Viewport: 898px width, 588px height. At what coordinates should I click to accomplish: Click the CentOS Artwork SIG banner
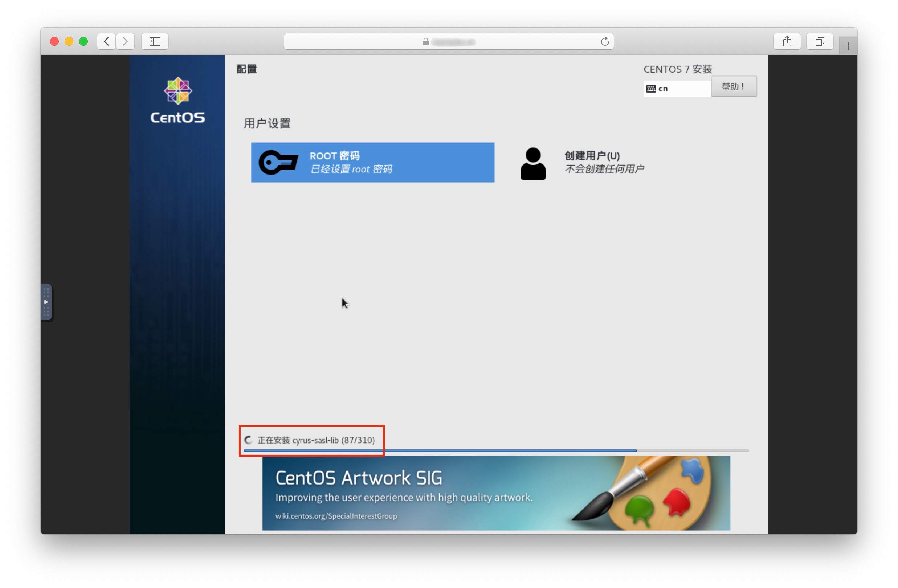tap(496, 493)
